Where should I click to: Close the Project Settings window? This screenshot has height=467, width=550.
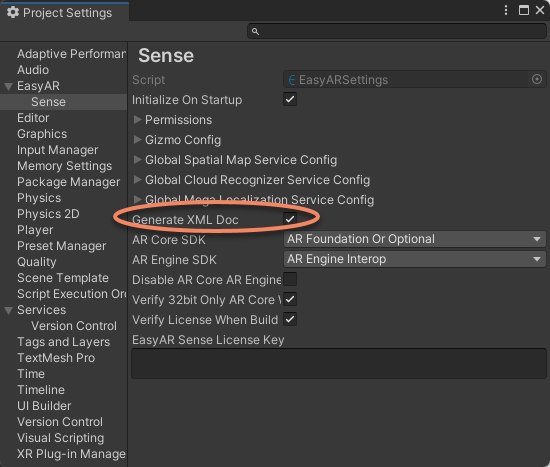click(540, 10)
